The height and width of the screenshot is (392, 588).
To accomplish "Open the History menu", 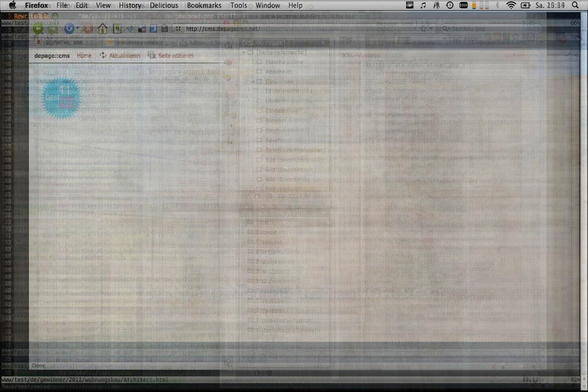I will (x=130, y=5).
